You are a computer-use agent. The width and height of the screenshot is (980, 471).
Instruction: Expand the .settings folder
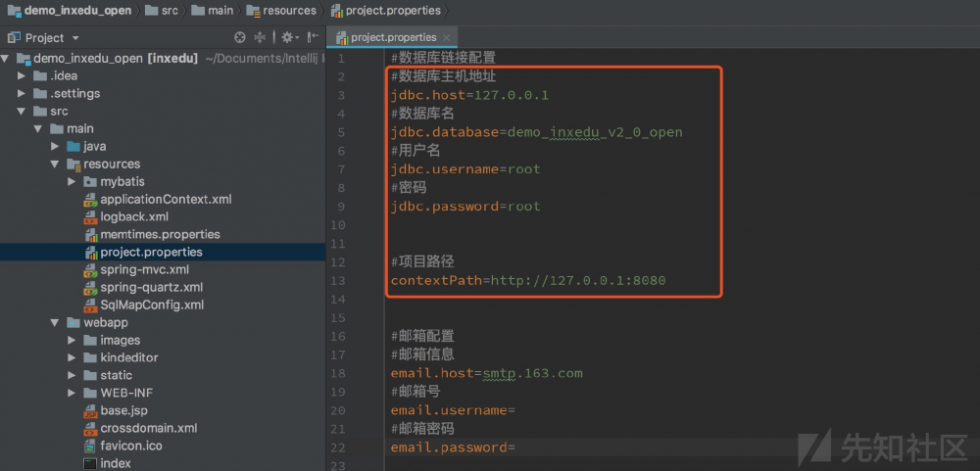tap(22, 94)
